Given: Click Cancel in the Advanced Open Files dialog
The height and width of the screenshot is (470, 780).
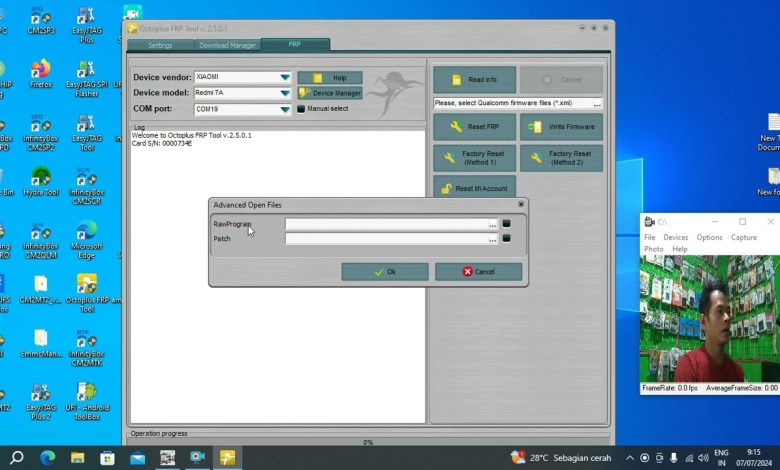Looking at the screenshot, I should 478,272.
